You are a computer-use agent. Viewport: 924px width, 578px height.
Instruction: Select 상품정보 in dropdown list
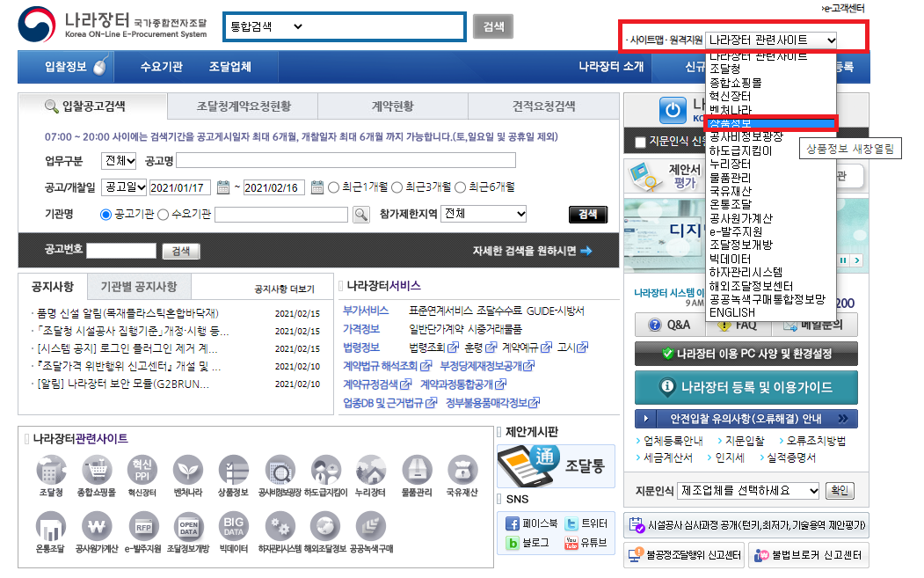[x=771, y=123]
